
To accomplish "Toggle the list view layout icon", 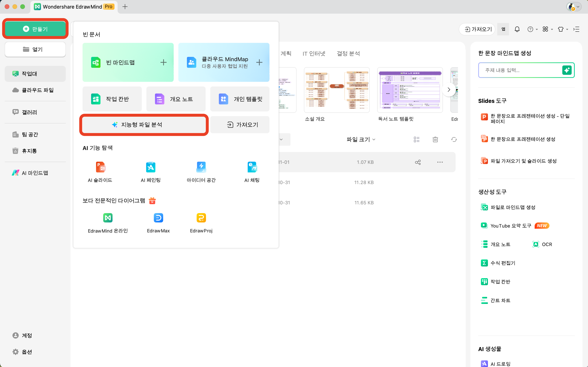I will coord(416,139).
